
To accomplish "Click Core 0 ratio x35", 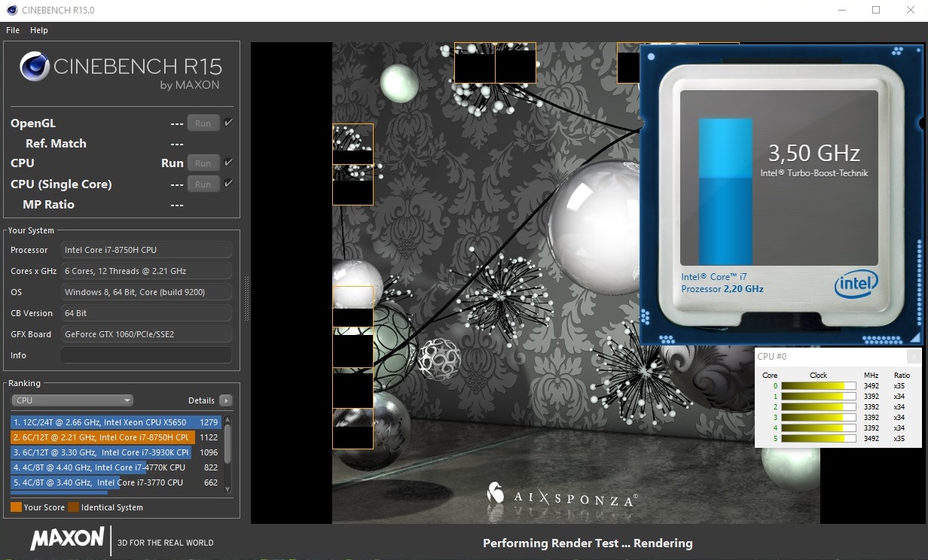I will pyautogui.click(x=899, y=386).
